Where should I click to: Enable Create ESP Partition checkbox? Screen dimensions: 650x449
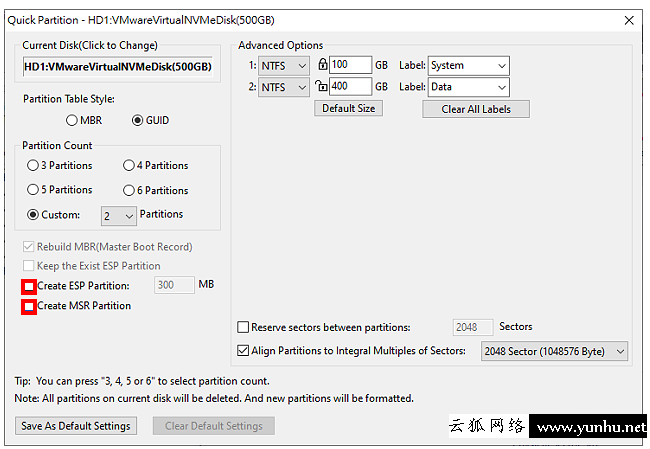pos(29,286)
